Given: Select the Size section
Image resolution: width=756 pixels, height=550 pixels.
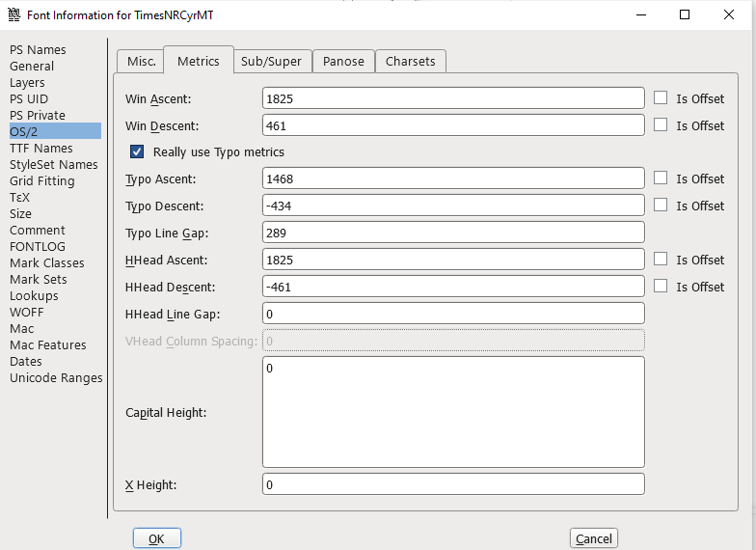Looking at the screenshot, I should point(20,214).
